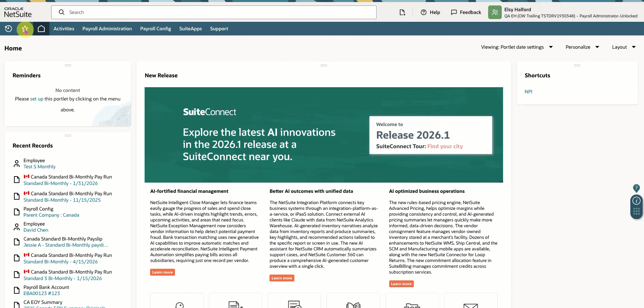
Task: Click the Recent Records portlet title
Action: tap(33, 145)
